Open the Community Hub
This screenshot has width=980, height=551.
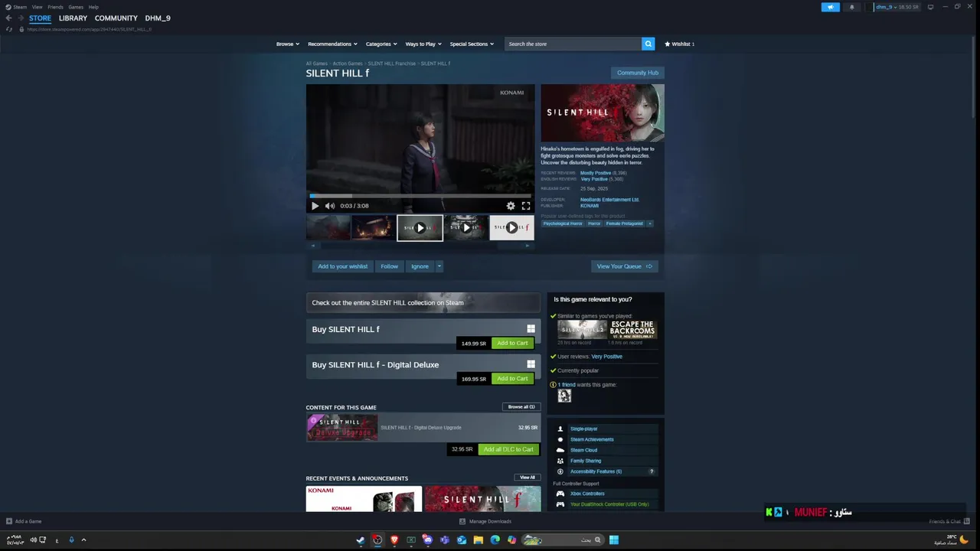[638, 73]
